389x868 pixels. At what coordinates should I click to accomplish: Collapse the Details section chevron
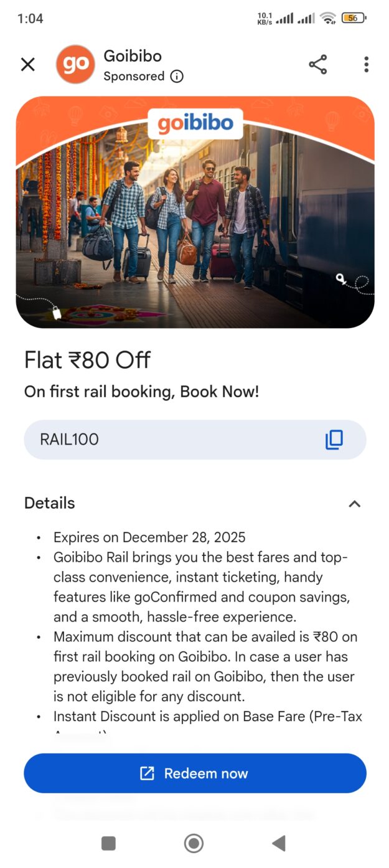pos(354,504)
